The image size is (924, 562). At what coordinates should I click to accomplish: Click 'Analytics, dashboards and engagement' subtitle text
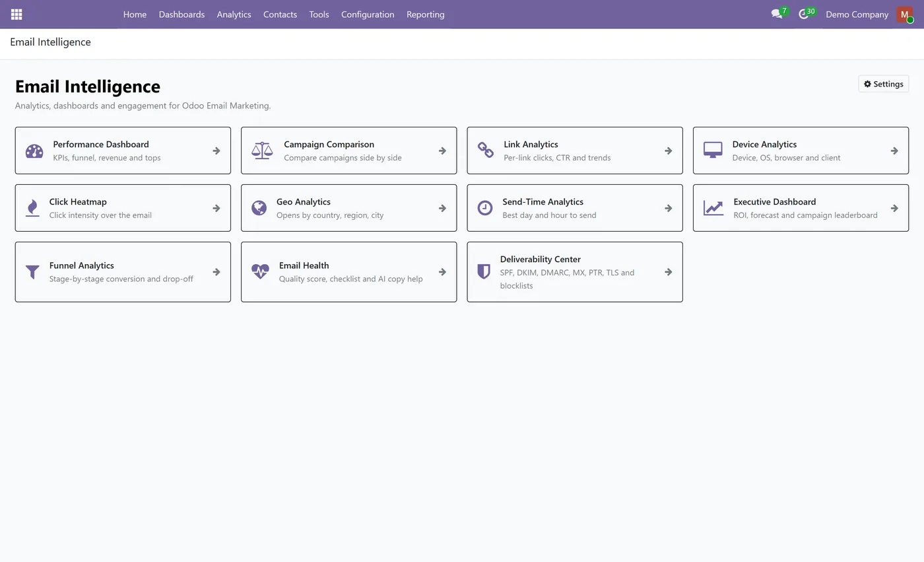[x=143, y=106]
